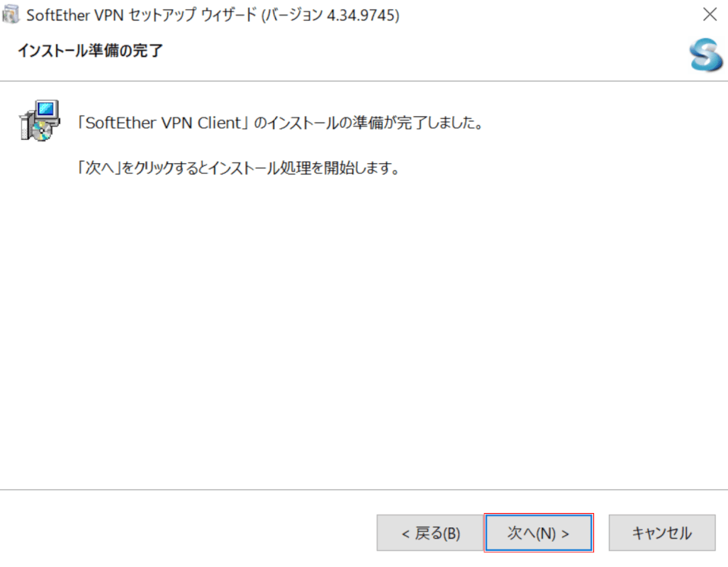The image size is (728, 567).
Task: Click the message saying installation preparation completed
Action: point(282,123)
